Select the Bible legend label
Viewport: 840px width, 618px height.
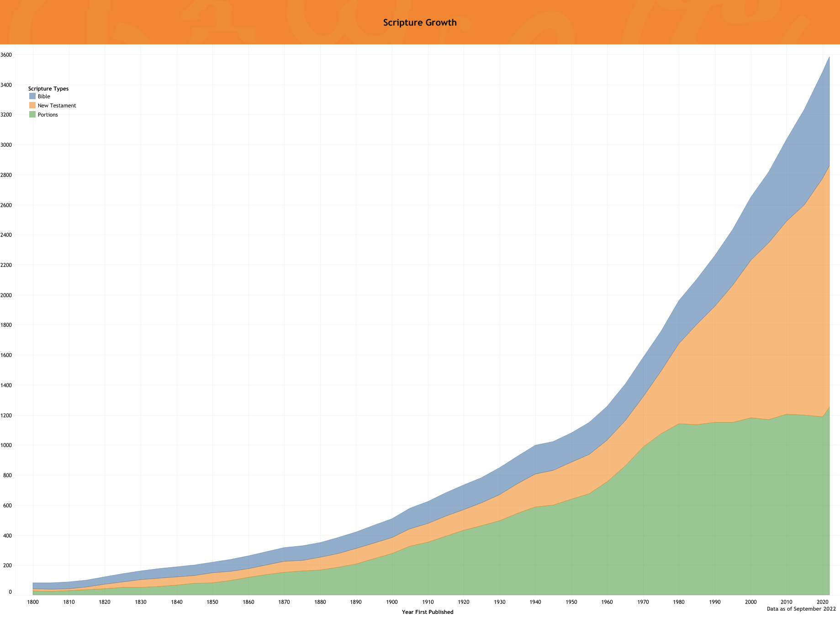tap(44, 96)
